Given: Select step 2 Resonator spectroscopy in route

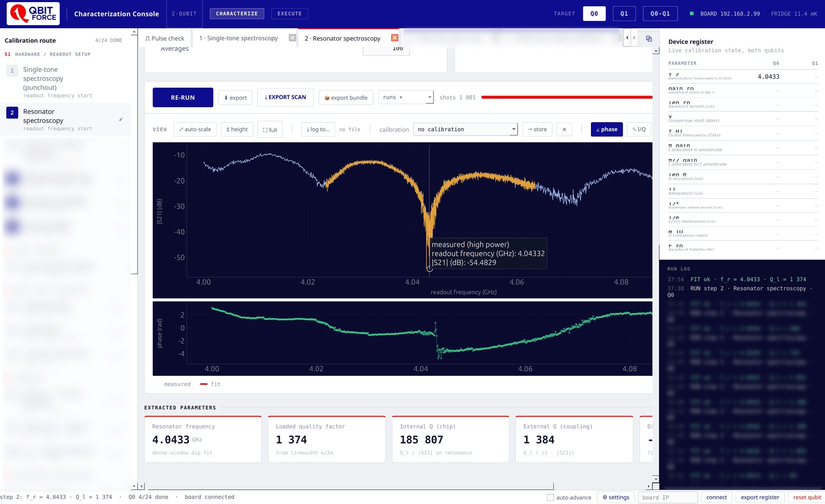Looking at the screenshot, I should pos(65,119).
